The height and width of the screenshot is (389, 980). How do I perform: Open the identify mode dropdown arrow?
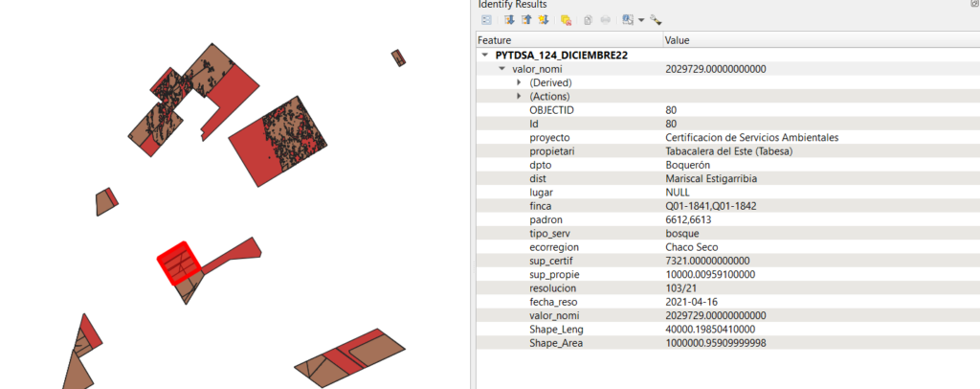640,20
